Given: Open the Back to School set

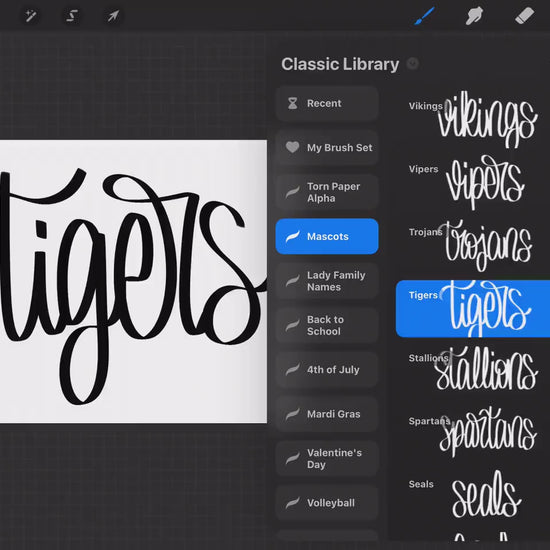Looking at the screenshot, I should 327,325.
